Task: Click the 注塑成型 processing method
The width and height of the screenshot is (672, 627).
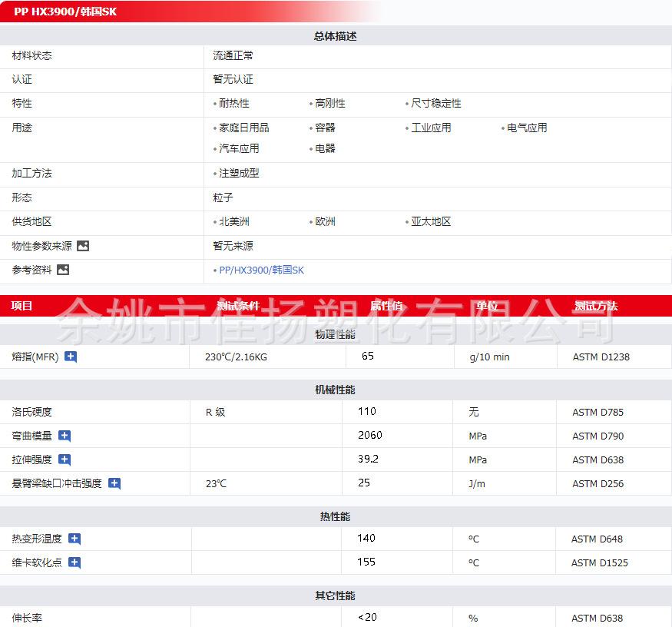Action: click(x=239, y=173)
